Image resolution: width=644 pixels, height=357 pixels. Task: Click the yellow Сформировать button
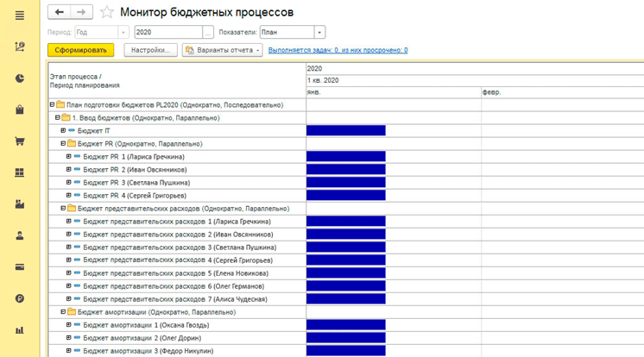pyautogui.click(x=80, y=50)
